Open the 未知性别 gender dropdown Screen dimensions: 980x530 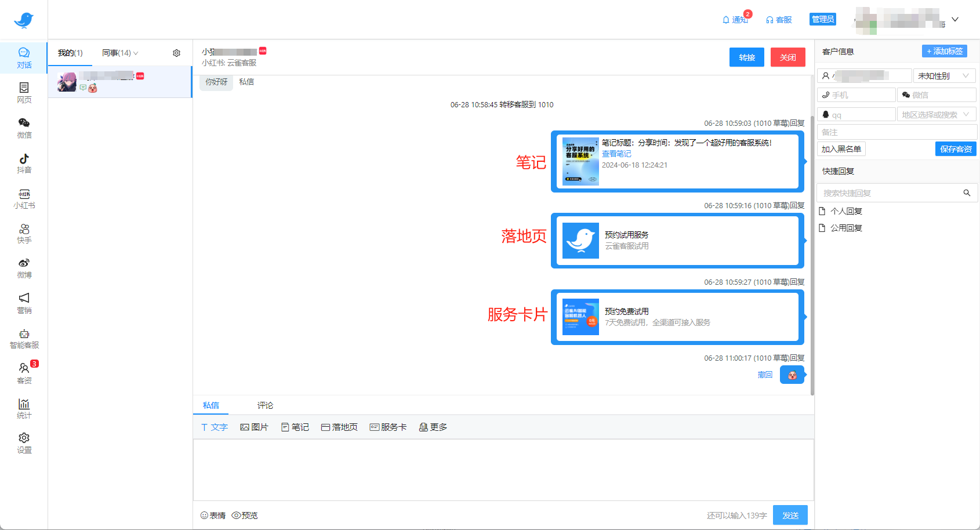pyautogui.click(x=943, y=76)
